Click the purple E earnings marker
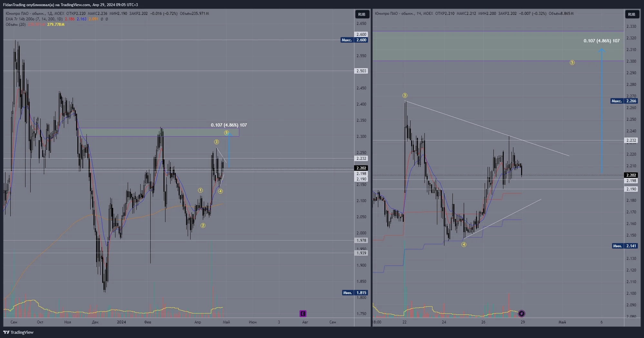 [303, 313]
